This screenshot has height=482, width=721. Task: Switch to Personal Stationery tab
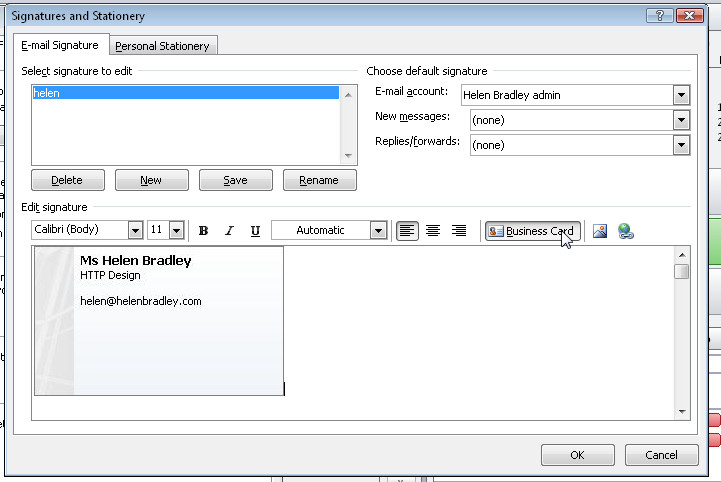(162, 46)
